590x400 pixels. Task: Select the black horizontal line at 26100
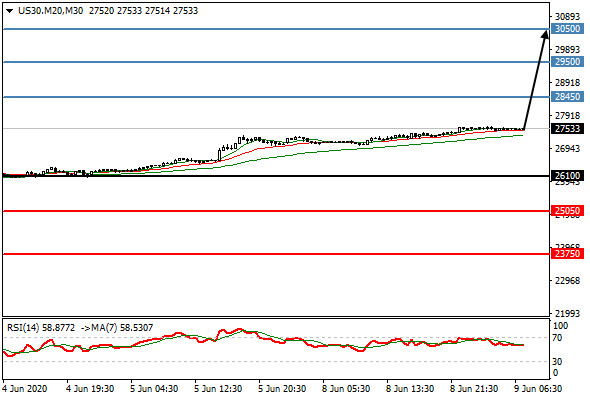(276, 176)
